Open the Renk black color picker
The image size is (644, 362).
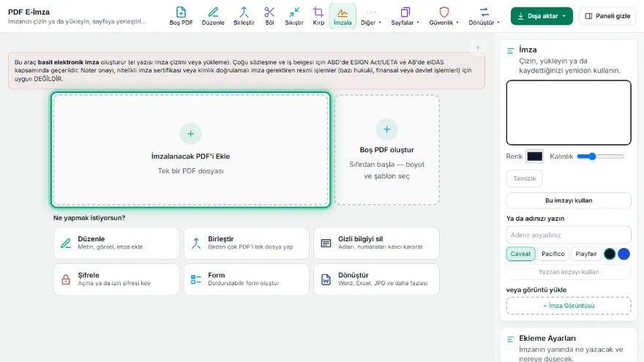[534, 157]
